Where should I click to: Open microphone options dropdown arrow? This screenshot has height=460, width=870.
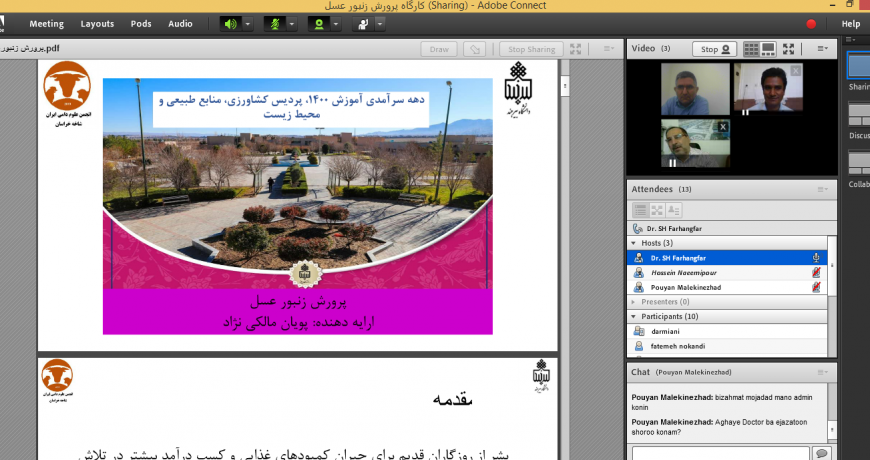[x=292, y=24]
